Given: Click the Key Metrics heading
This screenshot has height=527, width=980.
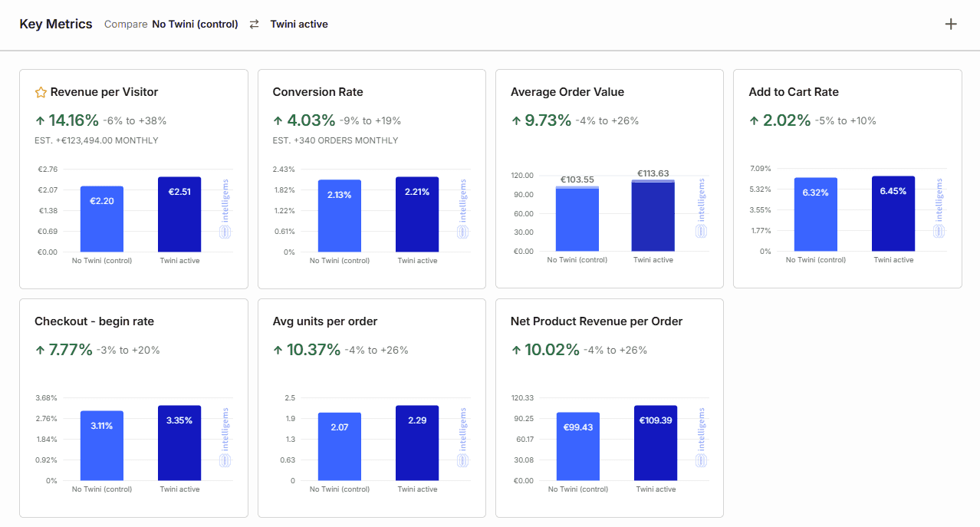Looking at the screenshot, I should coord(56,24).
